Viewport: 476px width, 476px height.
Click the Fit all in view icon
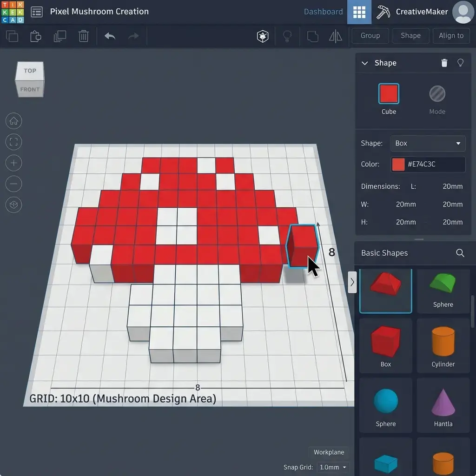point(13,142)
